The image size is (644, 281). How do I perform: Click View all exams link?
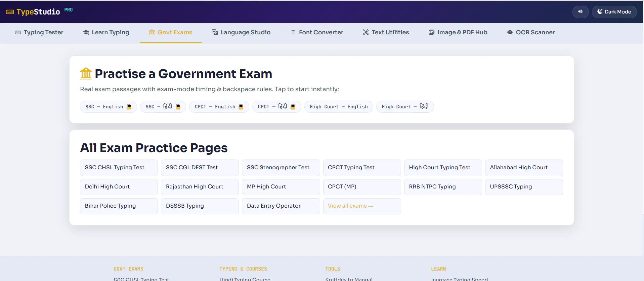click(362, 206)
